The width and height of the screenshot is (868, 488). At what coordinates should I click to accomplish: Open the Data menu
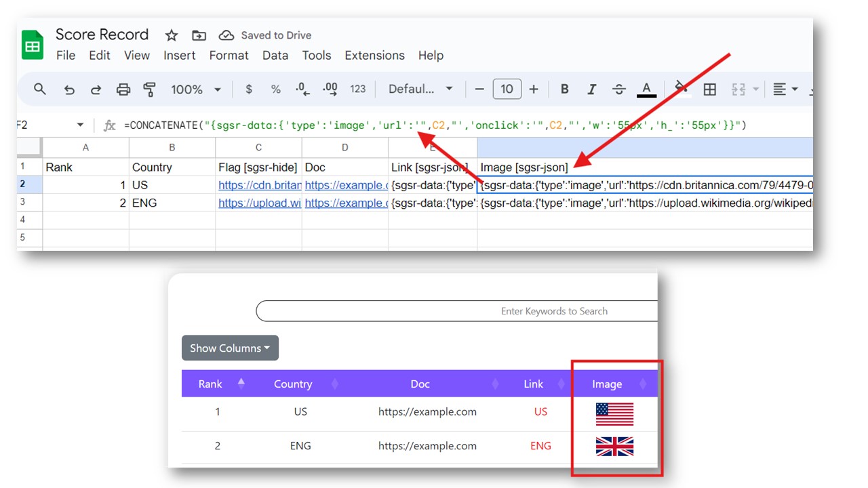(275, 56)
